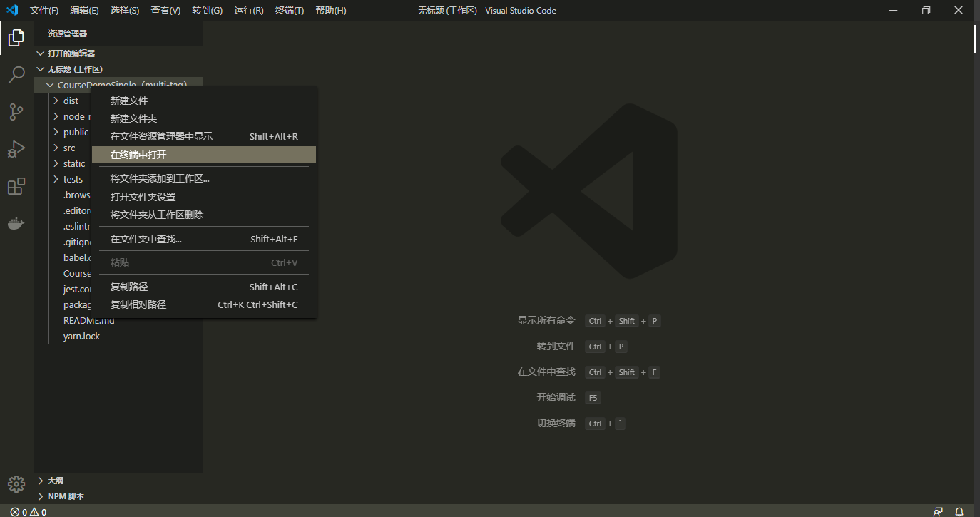Open the Source Control view icon
This screenshot has width=980, height=517.
point(16,112)
